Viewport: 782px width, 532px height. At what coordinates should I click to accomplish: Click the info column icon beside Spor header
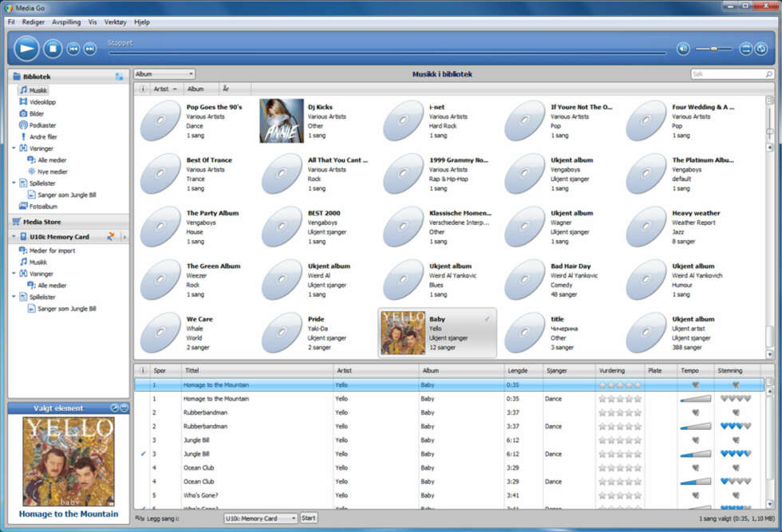coord(143,370)
